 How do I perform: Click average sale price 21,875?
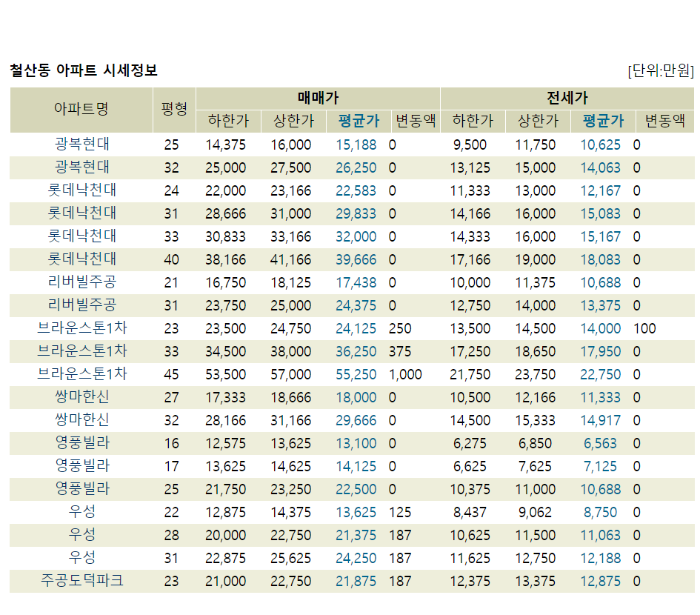point(356,581)
